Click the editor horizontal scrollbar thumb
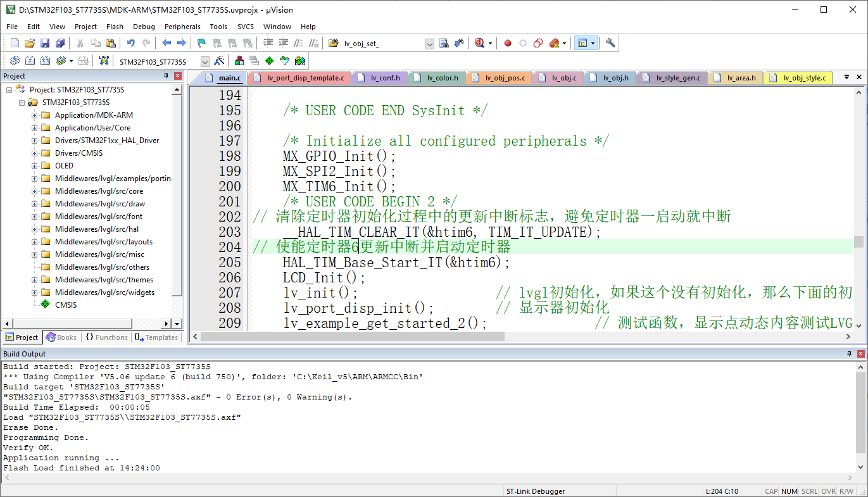Image resolution: width=868 pixels, height=497 pixels. click(x=353, y=337)
